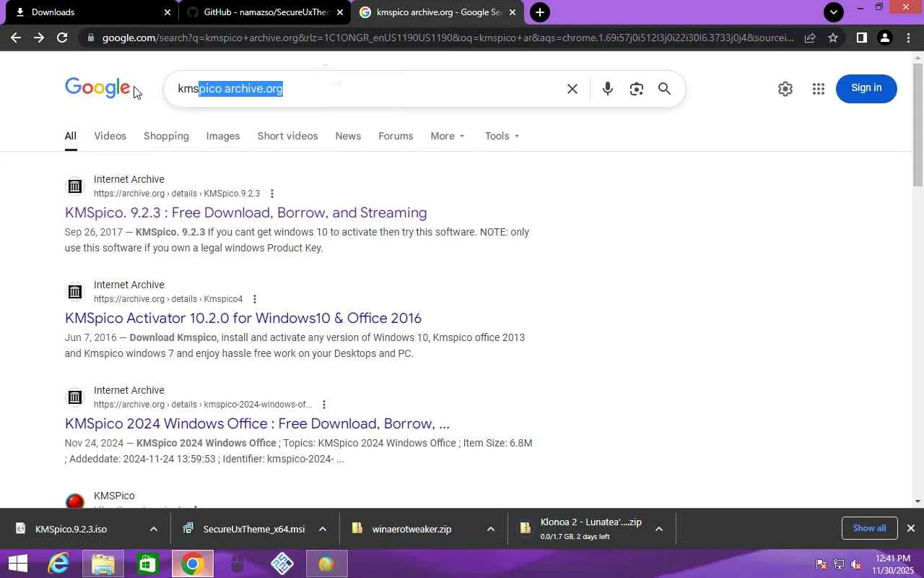Open KMSpico 2024 Windows Office result link

[x=257, y=423]
